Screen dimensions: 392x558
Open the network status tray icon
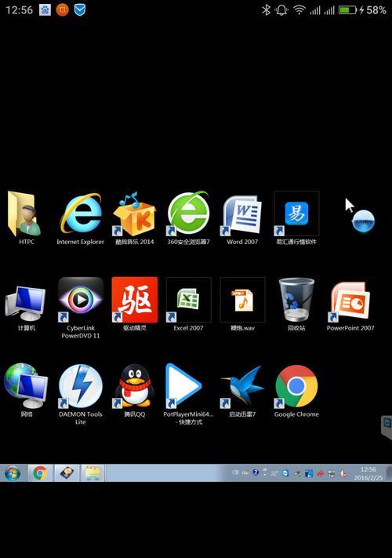[x=332, y=474]
